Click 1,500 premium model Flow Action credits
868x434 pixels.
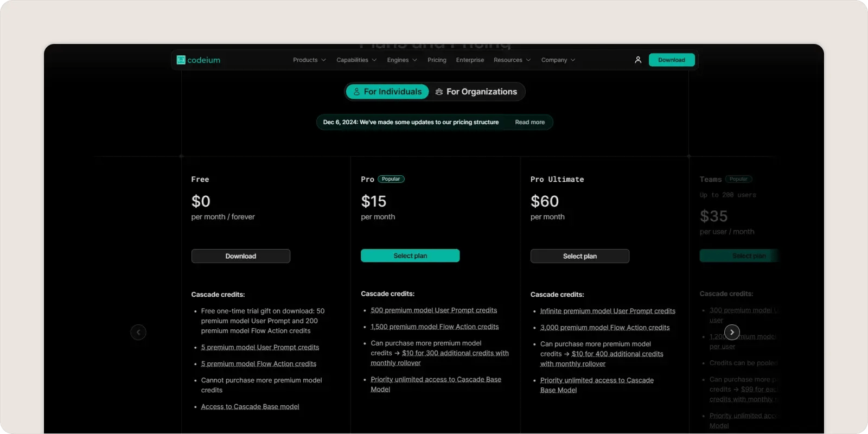coord(435,327)
